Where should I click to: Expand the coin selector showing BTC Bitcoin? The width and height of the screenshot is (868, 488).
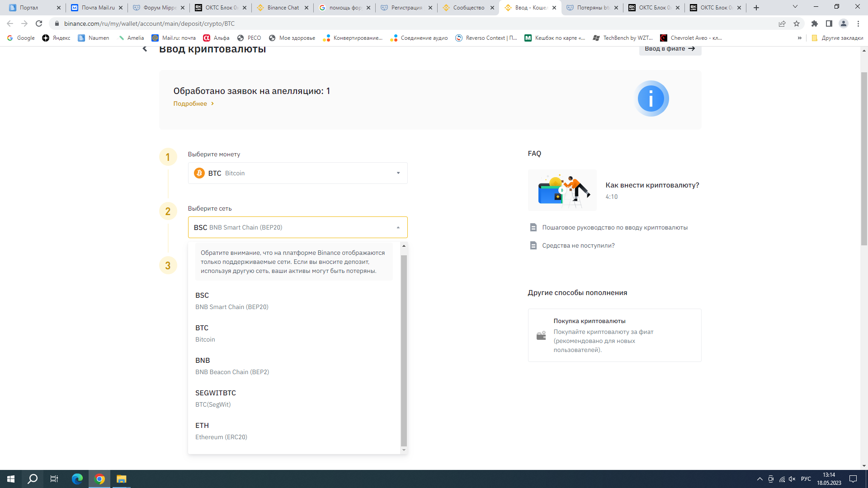(x=297, y=173)
